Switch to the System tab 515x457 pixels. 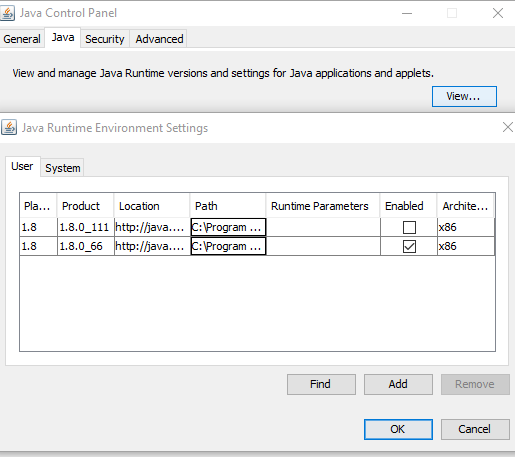63,168
